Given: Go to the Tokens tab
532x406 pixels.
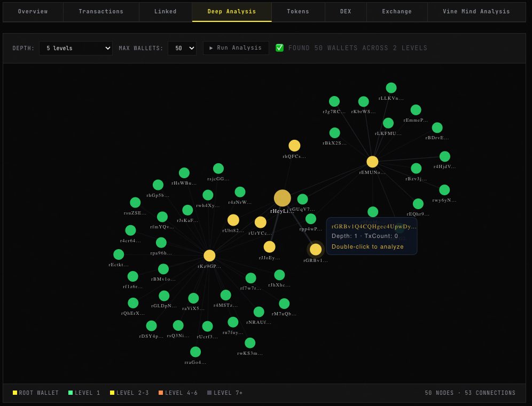Looking at the screenshot, I should click(298, 12).
